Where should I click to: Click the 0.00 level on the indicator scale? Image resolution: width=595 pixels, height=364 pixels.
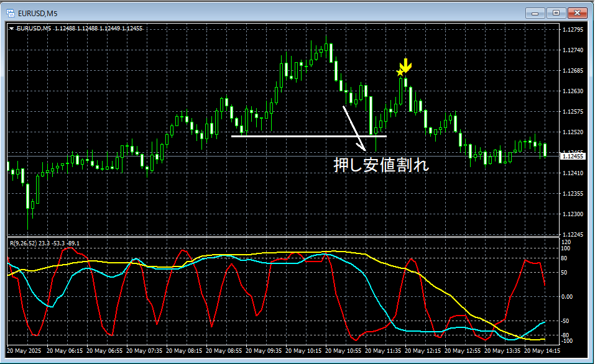567,296
